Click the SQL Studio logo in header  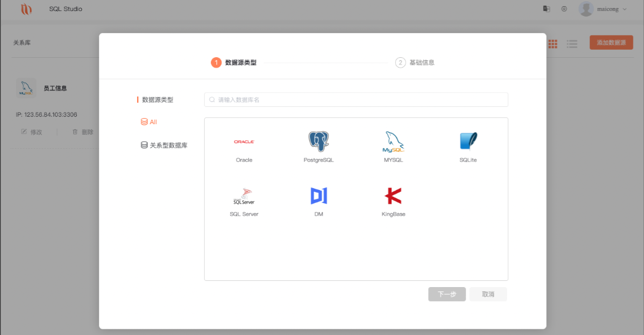pos(26,9)
